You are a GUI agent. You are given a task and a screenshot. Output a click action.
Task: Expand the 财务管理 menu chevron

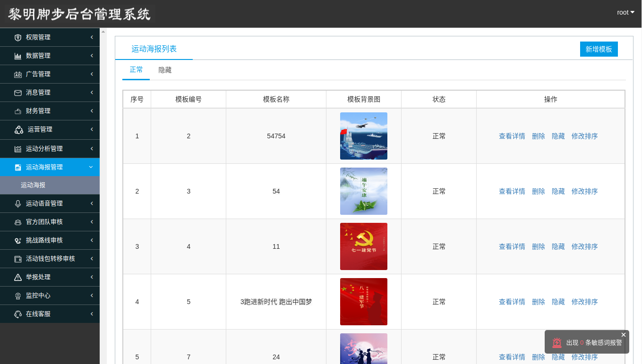point(92,111)
